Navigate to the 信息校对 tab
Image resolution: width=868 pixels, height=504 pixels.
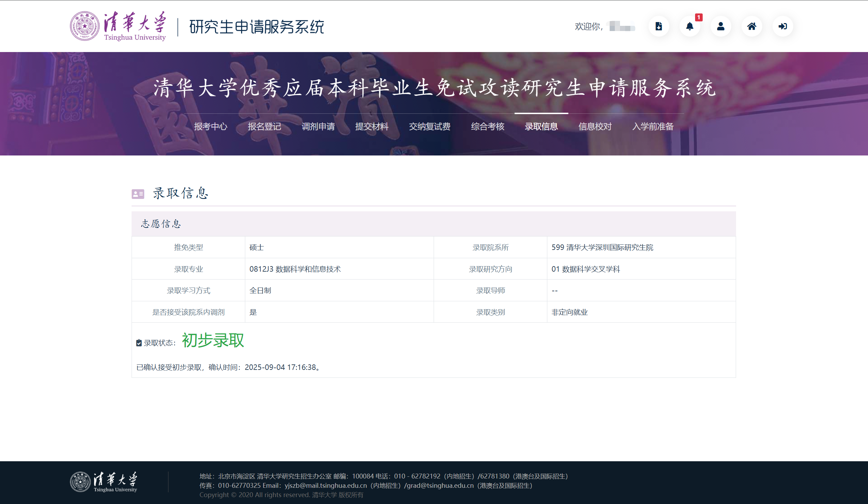(595, 127)
